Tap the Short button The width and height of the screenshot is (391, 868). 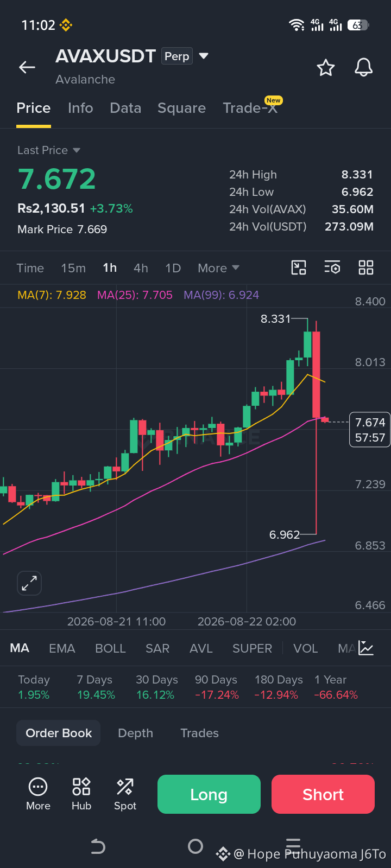323,794
